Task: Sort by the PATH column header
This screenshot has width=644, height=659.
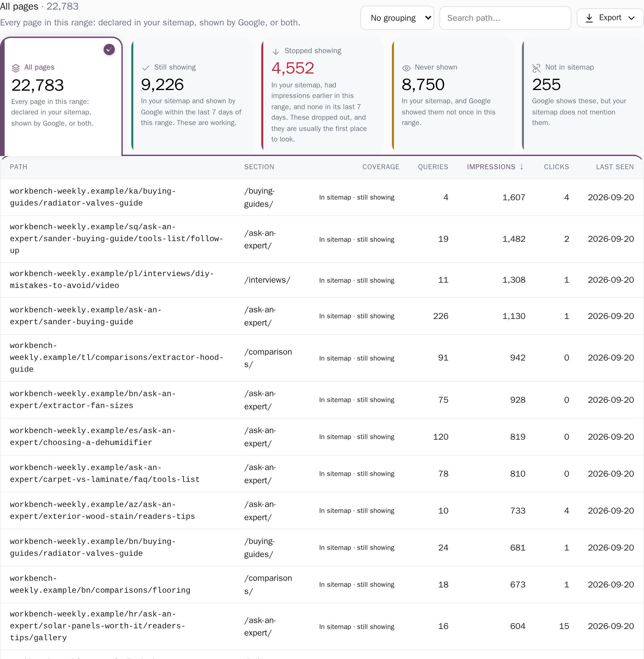Action: tap(18, 167)
